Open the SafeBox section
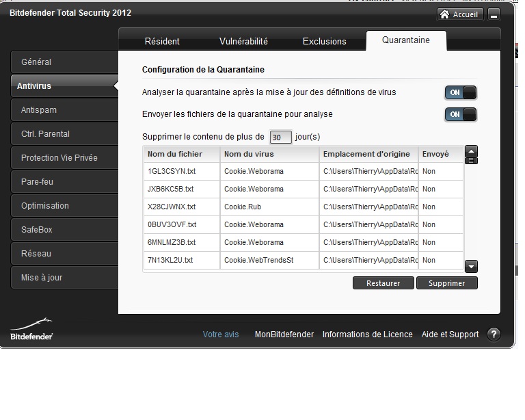Screen dimensions: 525x420 (65, 230)
